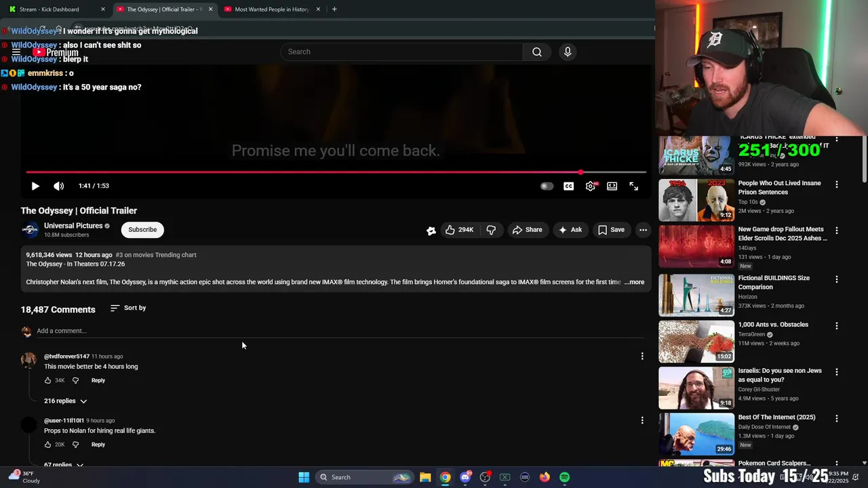Mute the video volume speaker icon

pos(59,186)
